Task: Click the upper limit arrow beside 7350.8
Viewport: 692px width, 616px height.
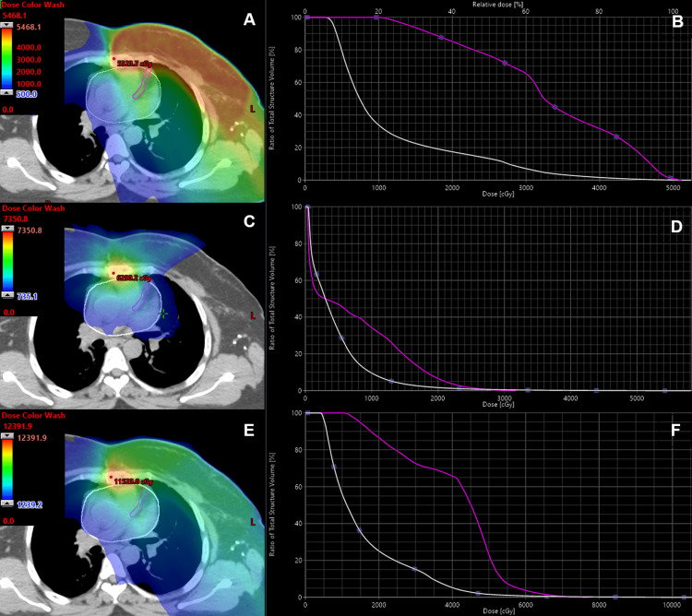Action: pos(7,229)
